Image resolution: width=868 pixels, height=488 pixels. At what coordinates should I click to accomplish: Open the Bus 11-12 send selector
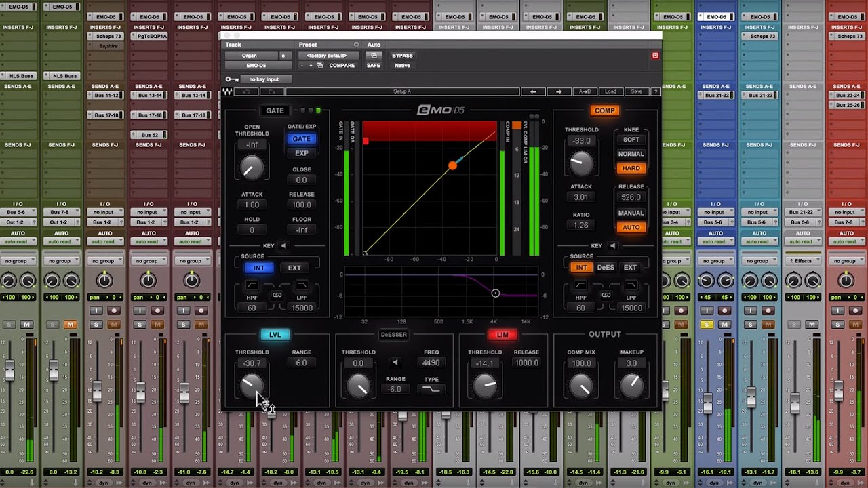105,96
